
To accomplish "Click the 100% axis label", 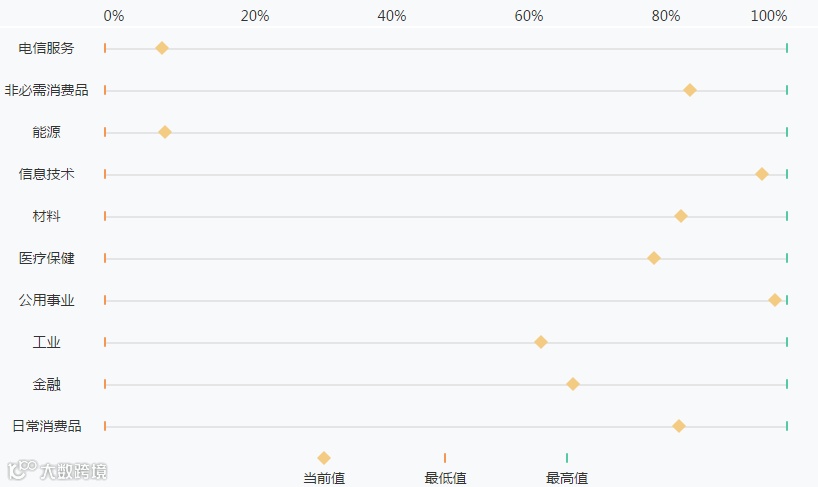I will pos(768,16).
